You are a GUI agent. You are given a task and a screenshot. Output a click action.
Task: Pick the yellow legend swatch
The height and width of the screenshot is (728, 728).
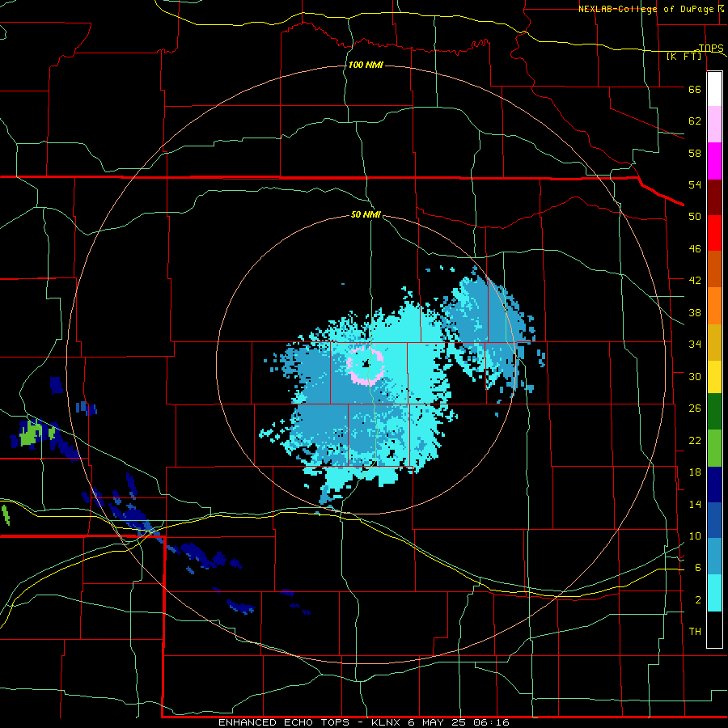click(x=714, y=378)
